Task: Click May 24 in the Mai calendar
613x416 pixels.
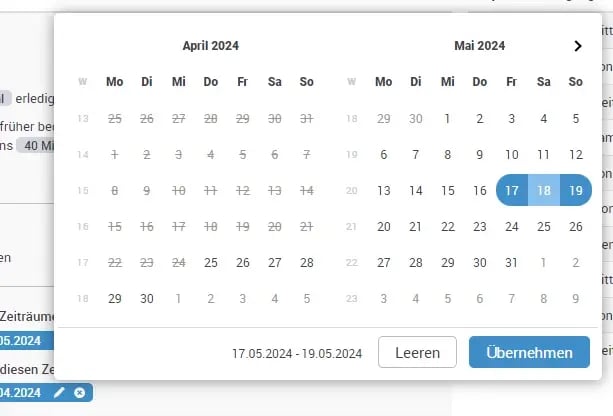Action: (x=512, y=226)
